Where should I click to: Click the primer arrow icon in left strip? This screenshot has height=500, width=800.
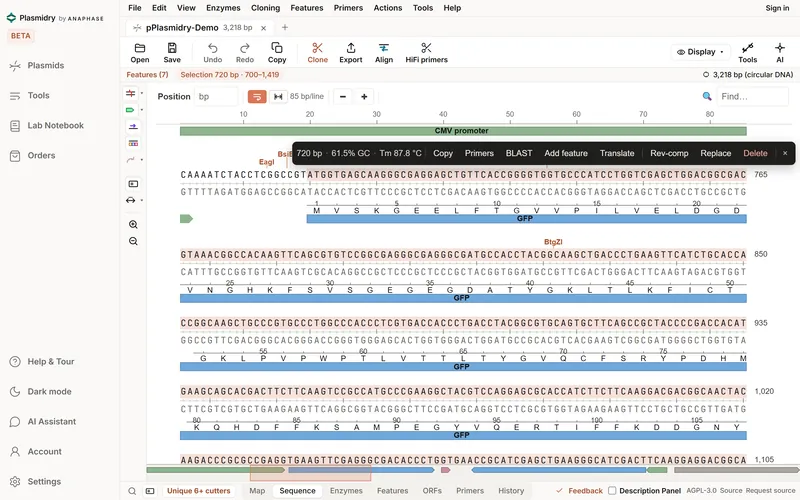133,127
